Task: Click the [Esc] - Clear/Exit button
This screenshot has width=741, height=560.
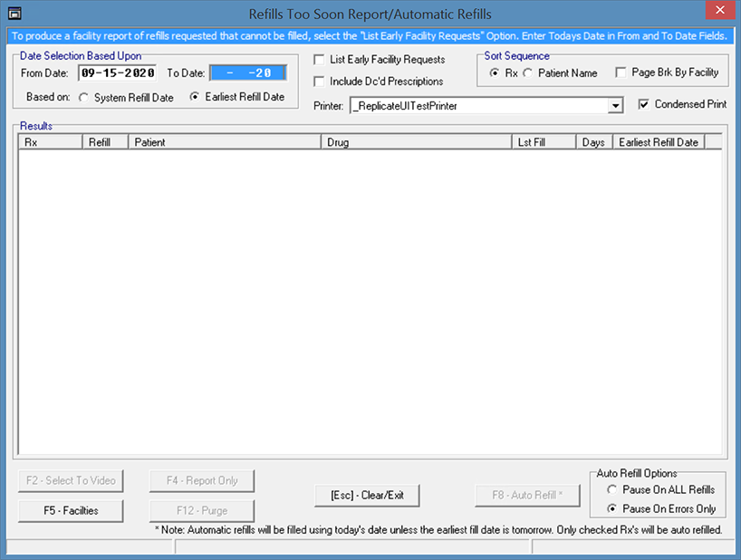Action: pos(367,496)
